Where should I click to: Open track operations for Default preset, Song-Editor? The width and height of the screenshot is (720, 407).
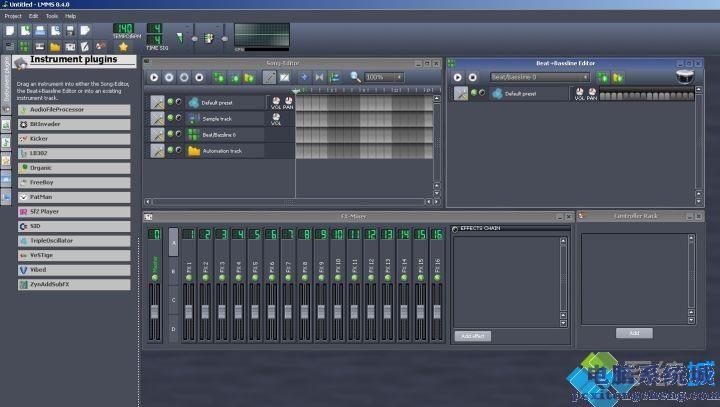click(157, 102)
